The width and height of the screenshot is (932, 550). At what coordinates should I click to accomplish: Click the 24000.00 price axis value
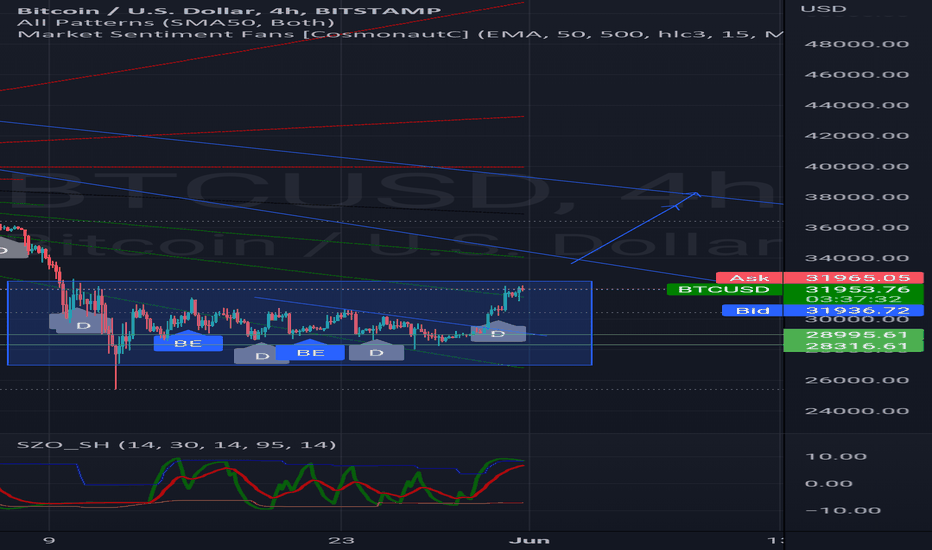point(857,411)
